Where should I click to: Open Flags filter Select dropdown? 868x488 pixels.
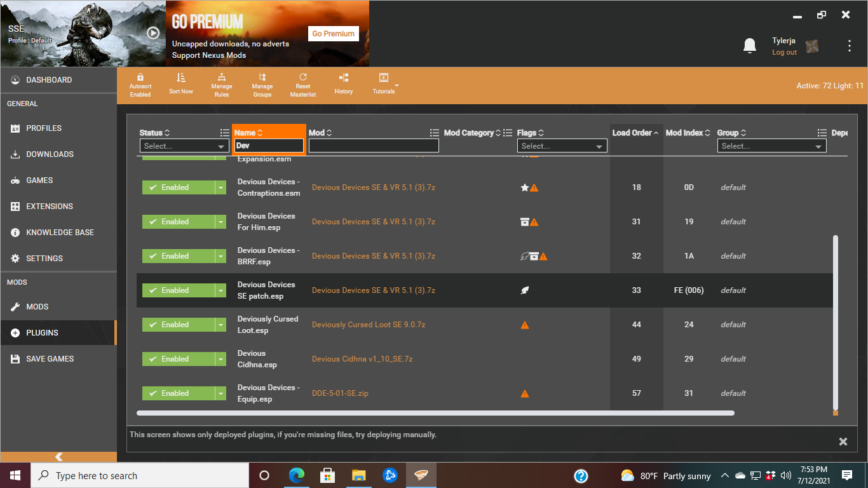562,146
